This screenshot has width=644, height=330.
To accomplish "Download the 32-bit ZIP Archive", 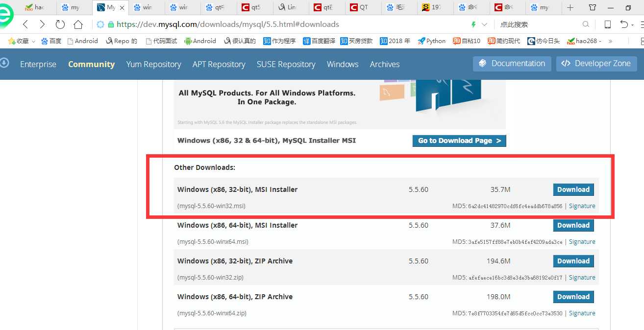I will tap(573, 261).
